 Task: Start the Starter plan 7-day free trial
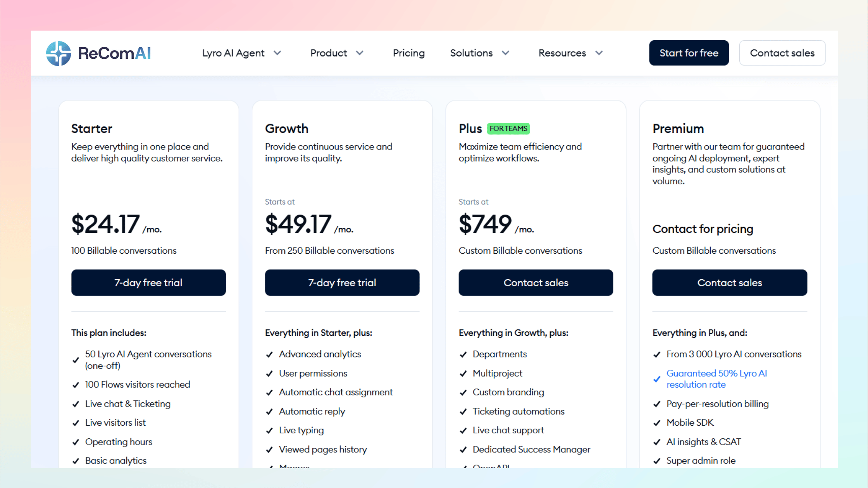tap(148, 283)
